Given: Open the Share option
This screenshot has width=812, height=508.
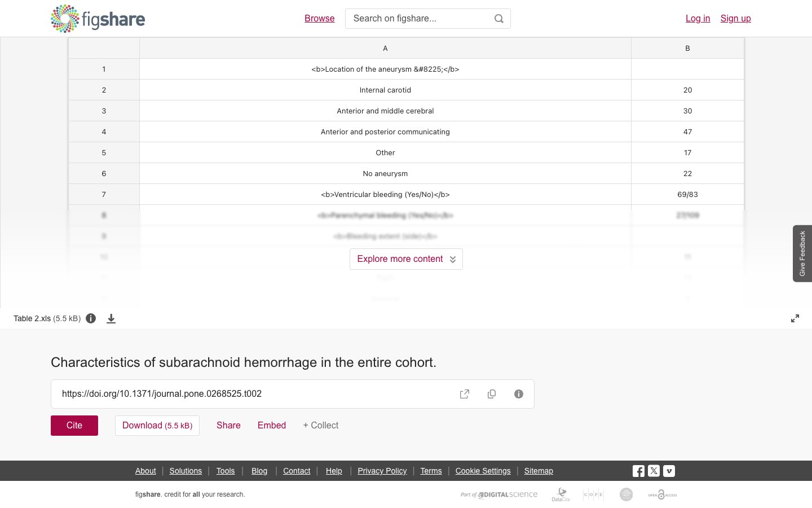Looking at the screenshot, I should point(228,426).
